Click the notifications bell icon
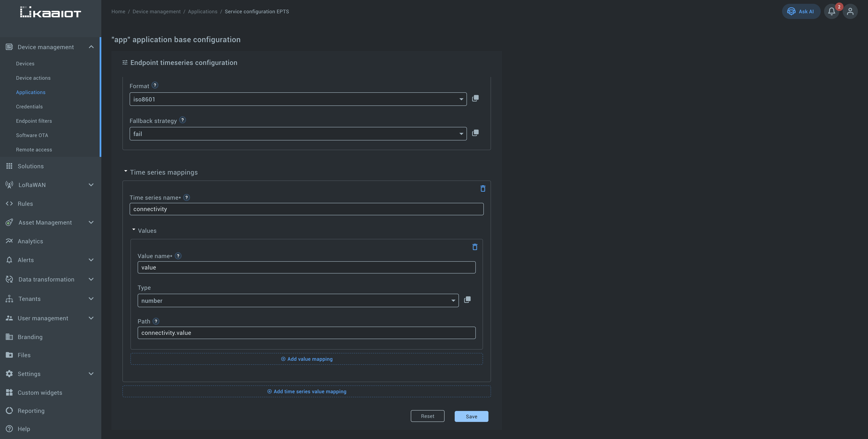The image size is (868, 439). [x=831, y=11]
